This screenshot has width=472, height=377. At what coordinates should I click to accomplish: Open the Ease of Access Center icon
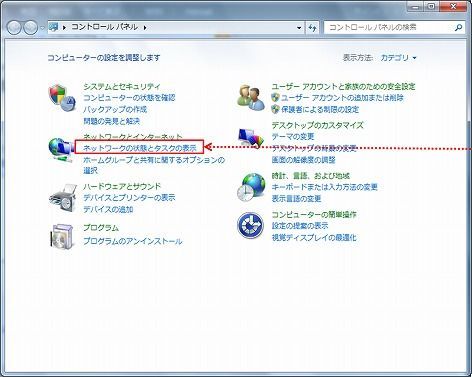coord(250,225)
